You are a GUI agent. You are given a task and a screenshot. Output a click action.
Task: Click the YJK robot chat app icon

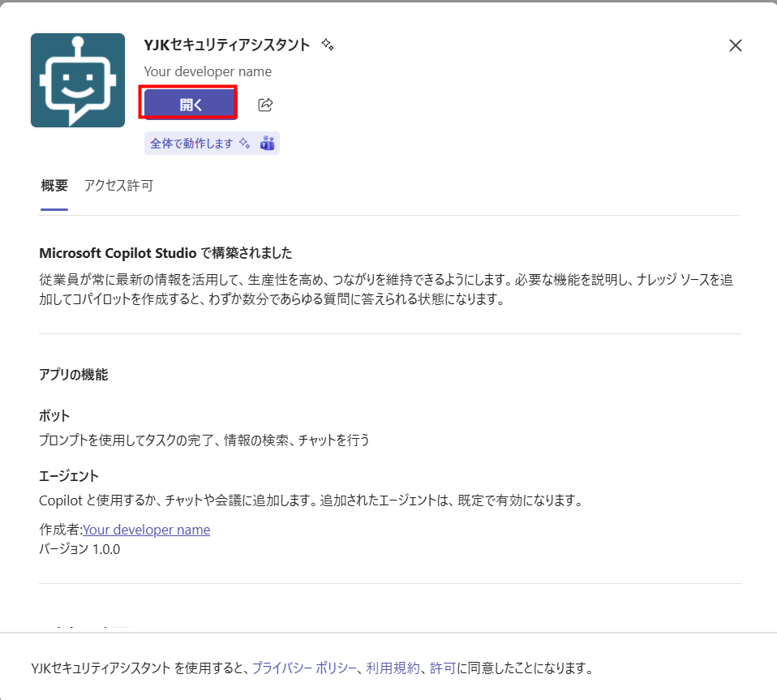tap(78, 80)
